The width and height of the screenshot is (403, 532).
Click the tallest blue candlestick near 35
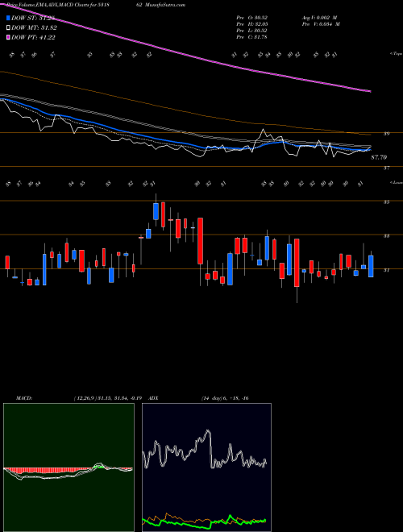pyautogui.click(x=156, y=211)
